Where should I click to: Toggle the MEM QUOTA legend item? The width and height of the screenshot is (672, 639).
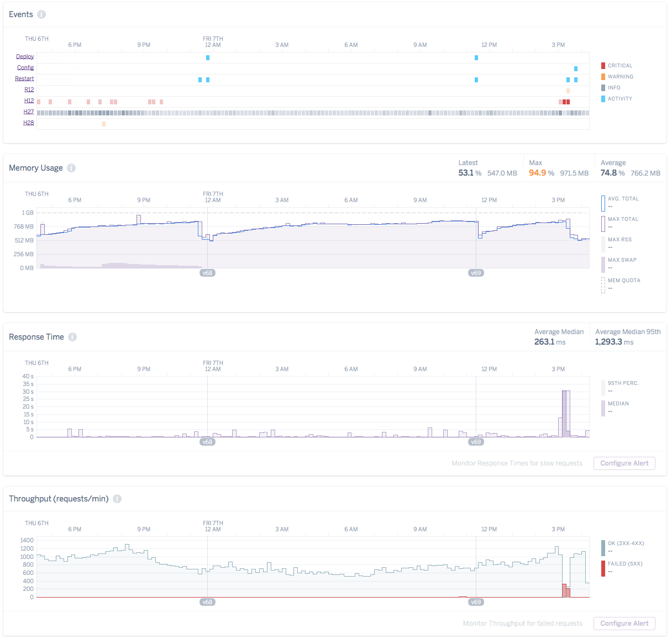pyautogui.click(x=623, y=281)
